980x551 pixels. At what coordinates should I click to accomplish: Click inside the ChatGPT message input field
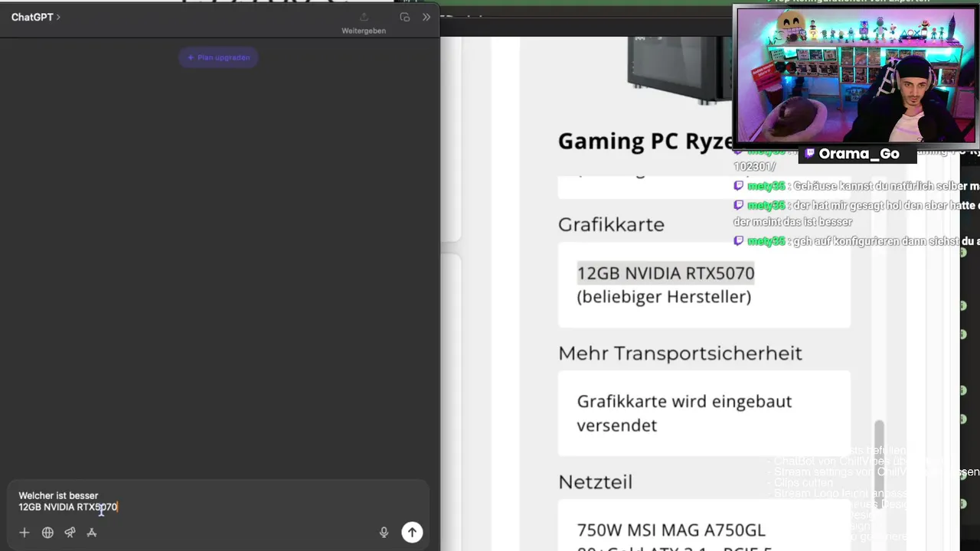point(218,501)
